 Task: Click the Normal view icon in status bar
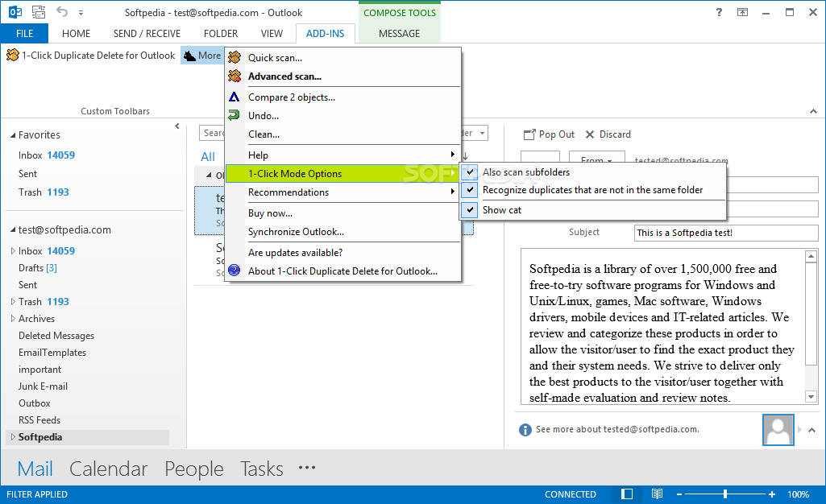pos(627,494)
